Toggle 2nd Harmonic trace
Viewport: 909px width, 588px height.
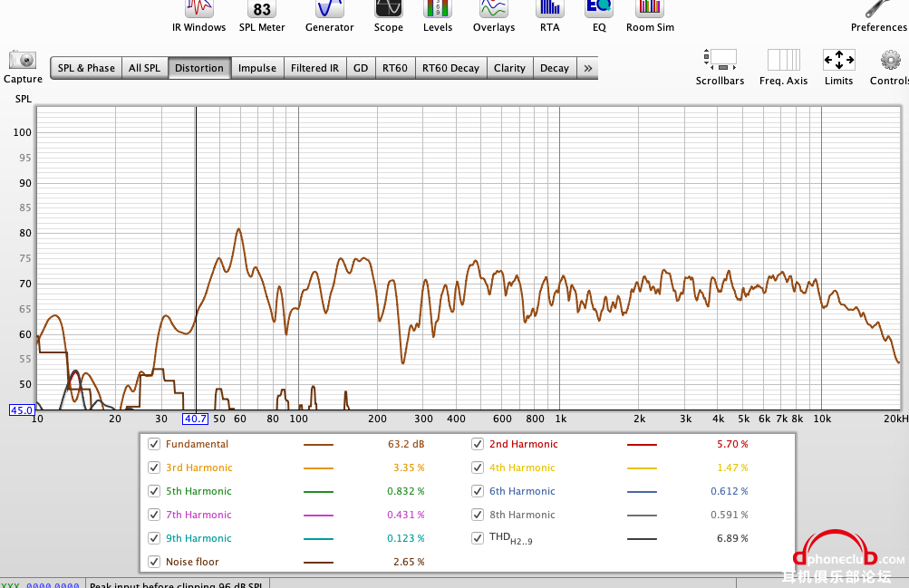(x=477, y=444)
